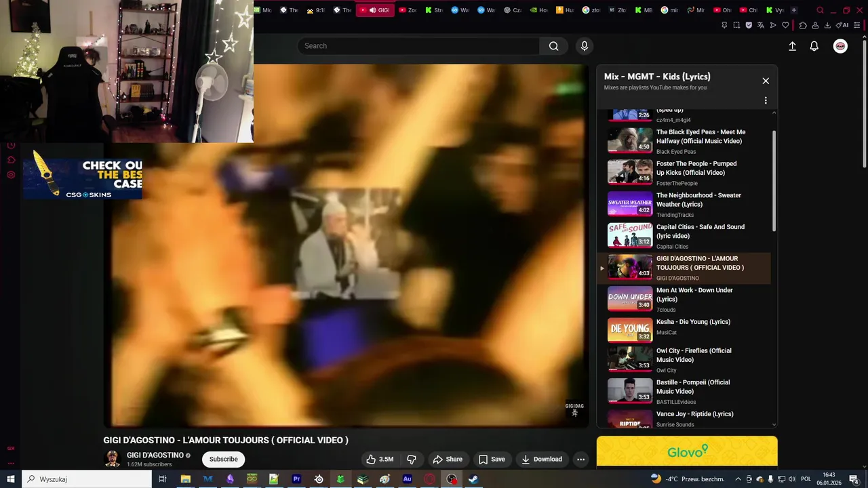Open the weather widget showing -4°C

point(688,479)
